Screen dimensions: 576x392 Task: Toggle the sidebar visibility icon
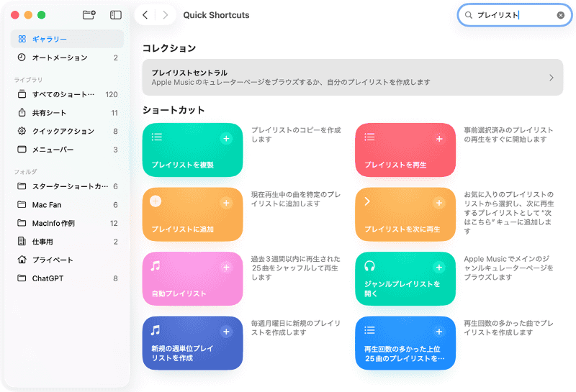pos(116,14)
